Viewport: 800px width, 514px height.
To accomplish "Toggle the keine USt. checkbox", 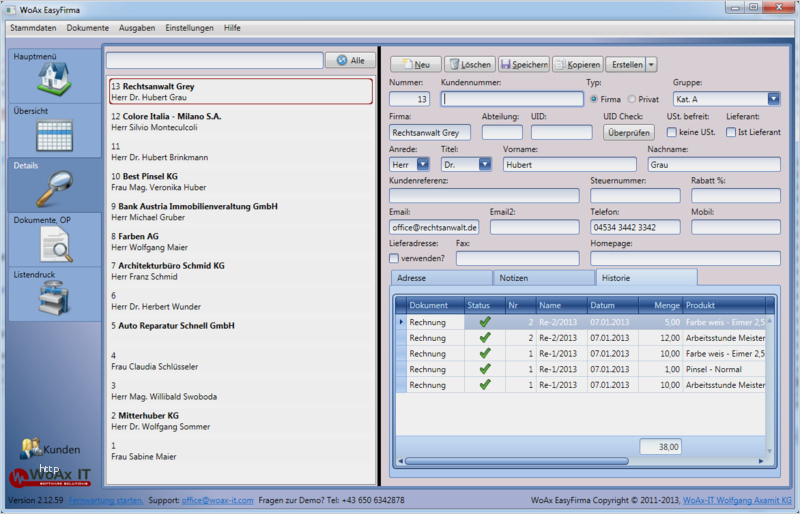I will click(x=672, y=132).
